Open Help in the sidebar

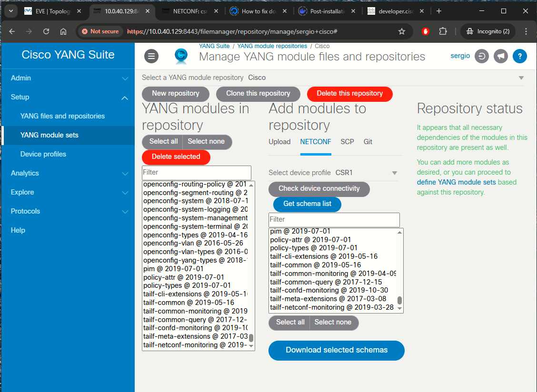pyautogui.click(x=68, y=230)
